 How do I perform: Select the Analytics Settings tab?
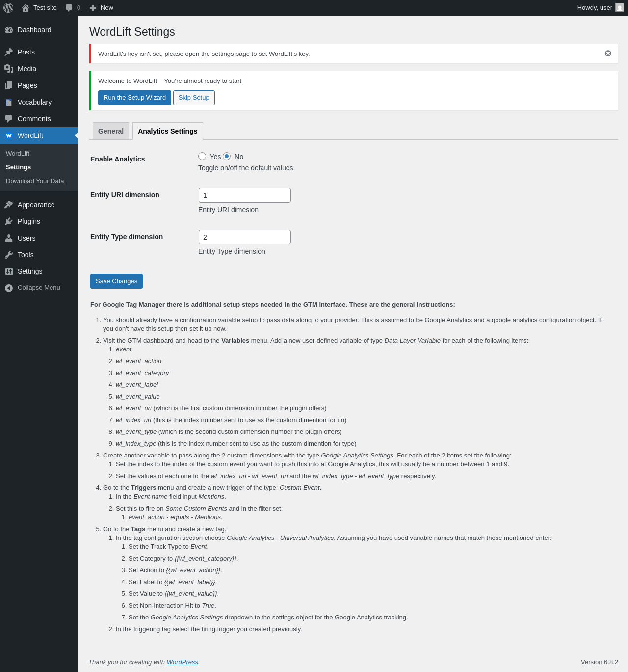(168, 131)
